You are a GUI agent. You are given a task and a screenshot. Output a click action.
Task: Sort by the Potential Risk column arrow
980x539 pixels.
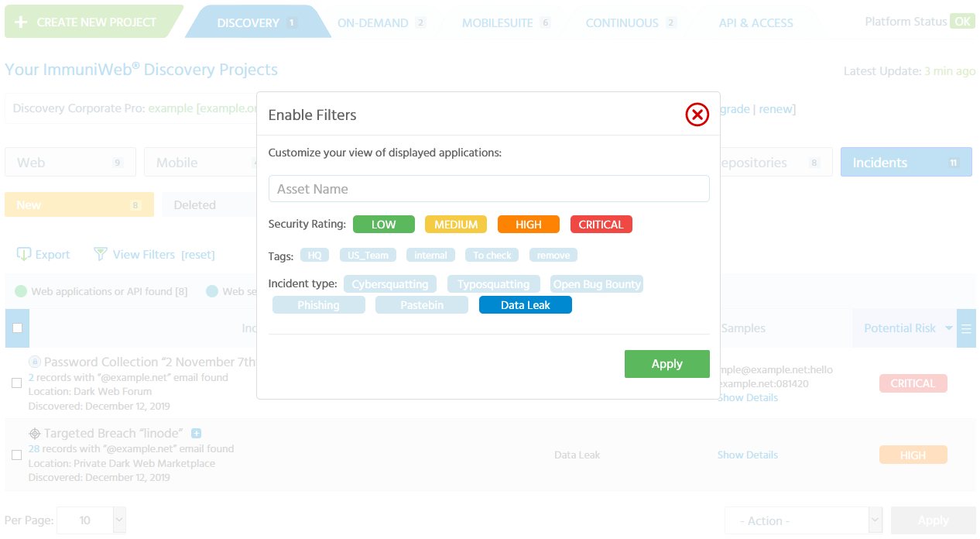(x=949, y=328)
